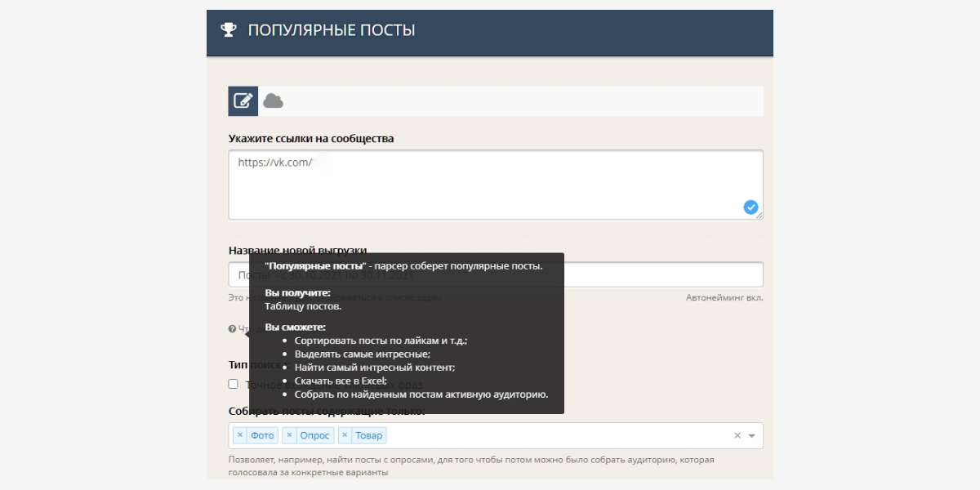Switch to the cloud source tab
The image size is (980, 490).
click(x=273, y=101)
